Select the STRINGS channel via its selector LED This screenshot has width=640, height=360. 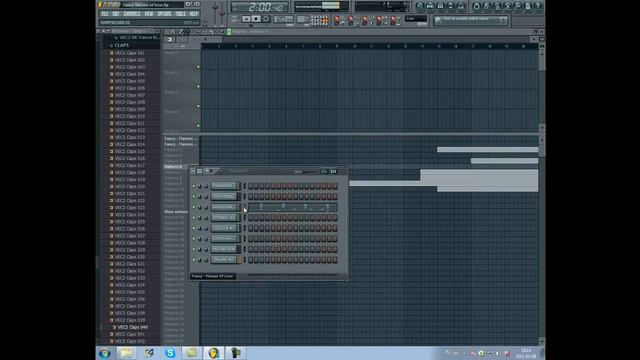click(x=244, y=218)
